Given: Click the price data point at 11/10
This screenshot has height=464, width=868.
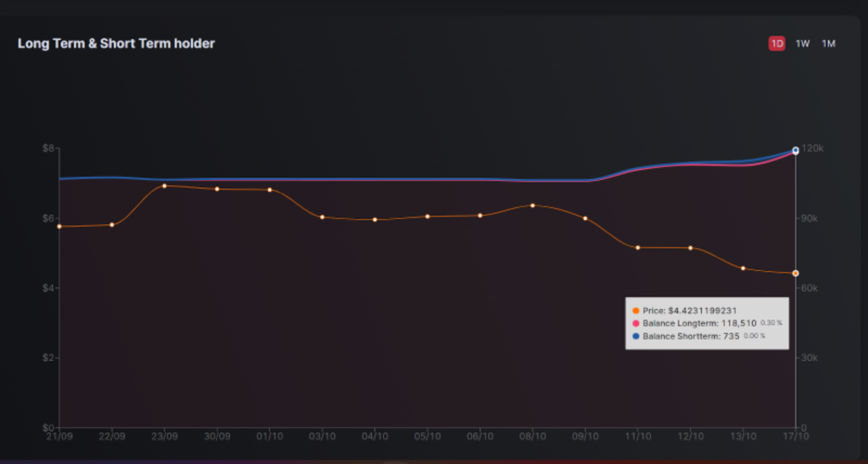Looking at the screenshot, I should point(637,248).
